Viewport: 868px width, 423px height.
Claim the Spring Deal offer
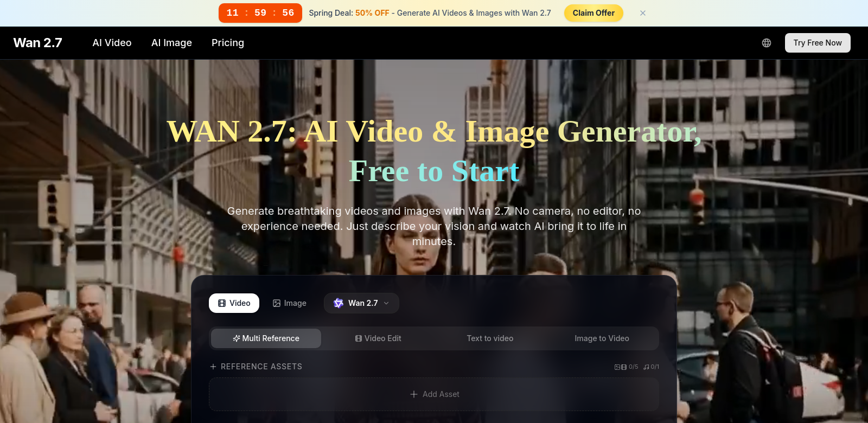pyautogui.click(x=593, y=13)
